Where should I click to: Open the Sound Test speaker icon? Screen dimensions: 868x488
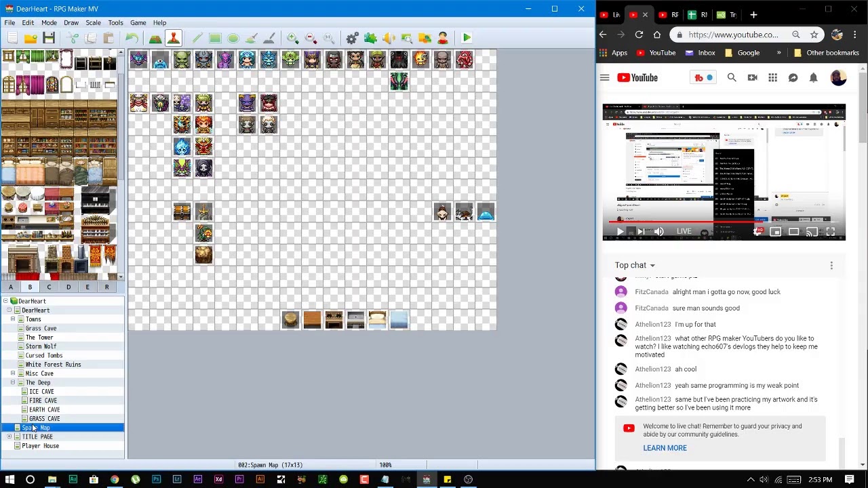tap(389, 38)
